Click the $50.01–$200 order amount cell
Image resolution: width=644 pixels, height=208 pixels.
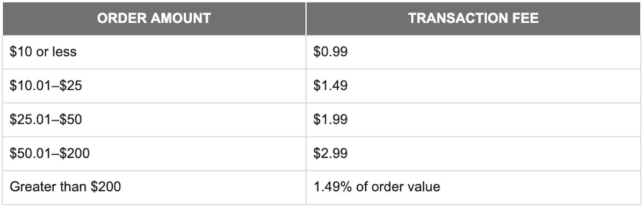154,153
